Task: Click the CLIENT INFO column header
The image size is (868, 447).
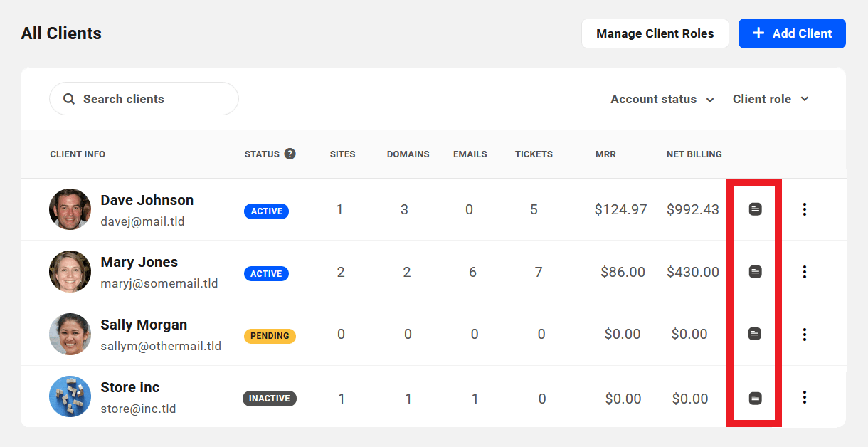Action: click(x=78, y=154)
